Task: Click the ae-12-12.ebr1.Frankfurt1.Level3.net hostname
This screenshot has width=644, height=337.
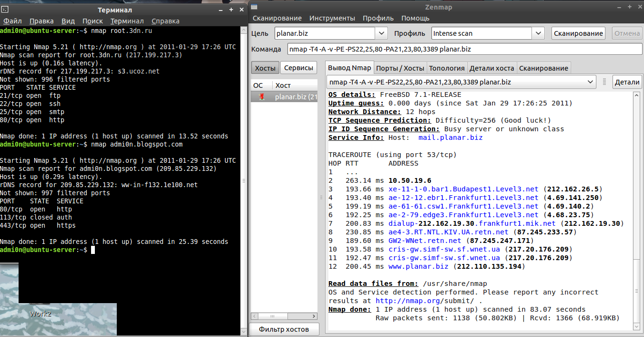Action: point(463,198)
